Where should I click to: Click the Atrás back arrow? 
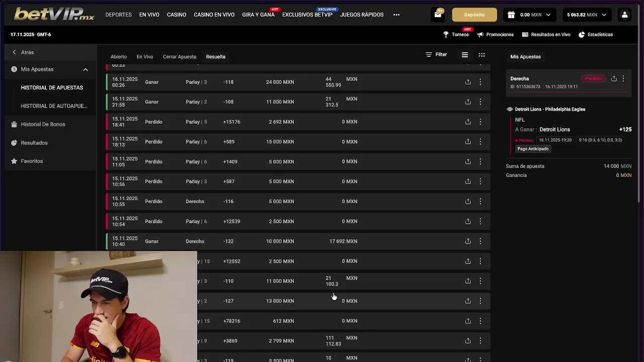(x=14, y=52)
